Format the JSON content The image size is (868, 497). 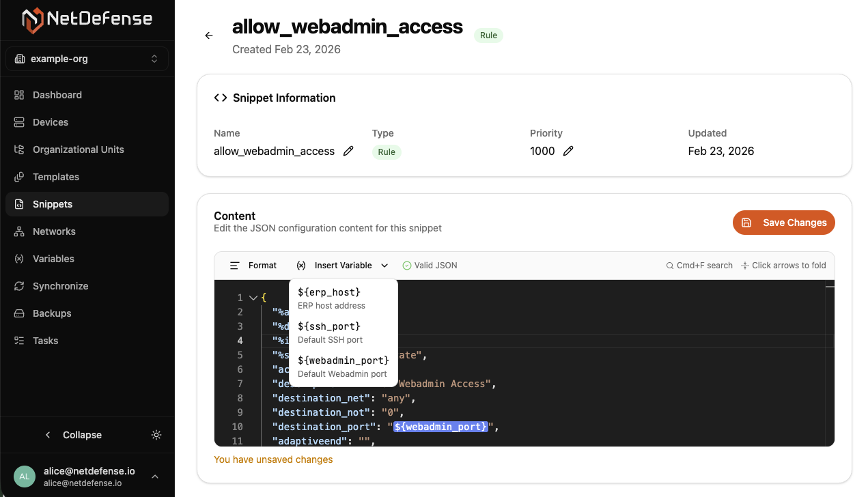(253, 266)
